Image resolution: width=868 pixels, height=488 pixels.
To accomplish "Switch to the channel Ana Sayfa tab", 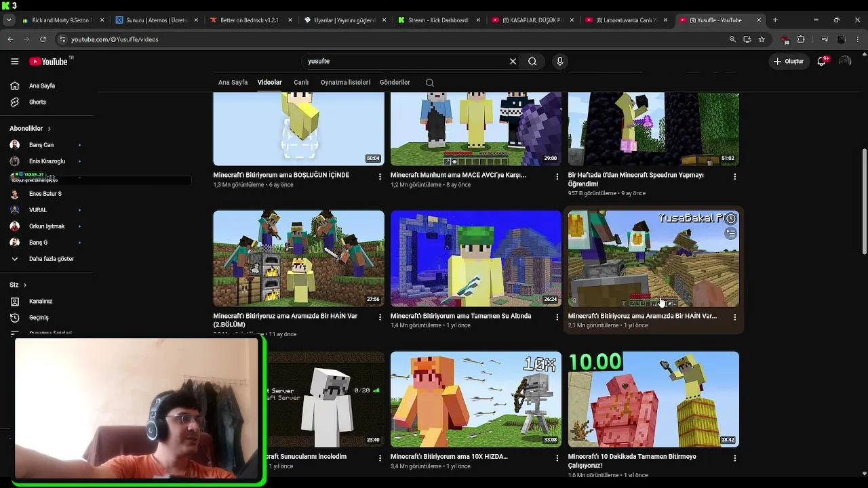I will pyautogui.click(x=233, y=83).
